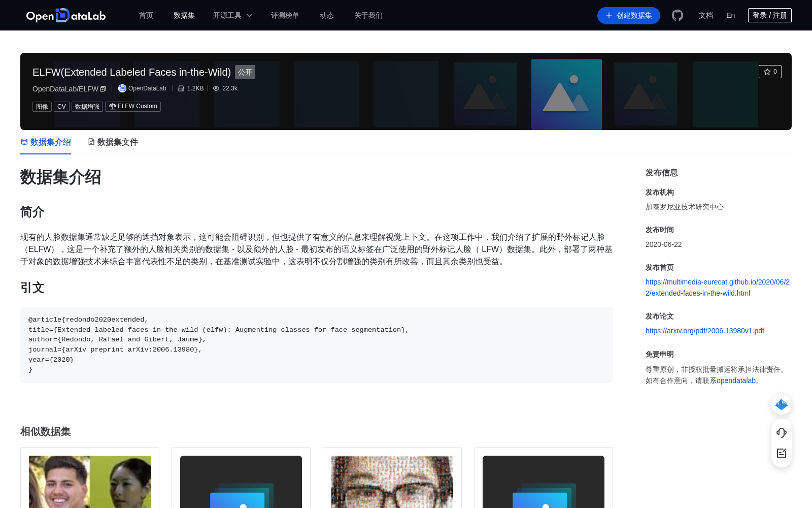Image resolution: width=812 pixels, height=508 pixels.
Task: Click the dataset size disk icon
Action: click(181, 88)
